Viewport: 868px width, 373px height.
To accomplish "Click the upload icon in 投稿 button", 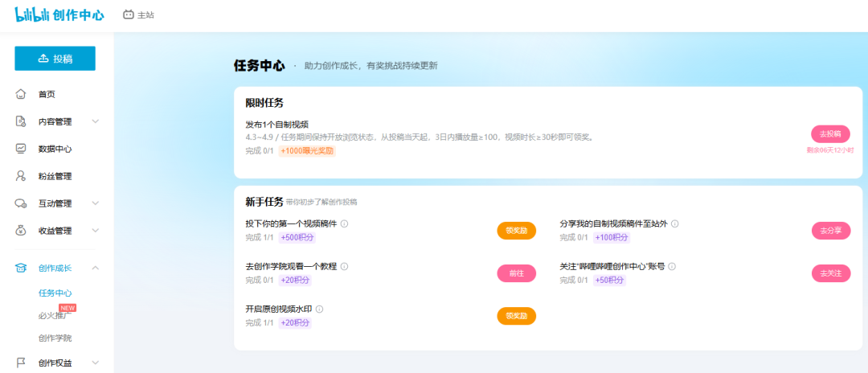I will point(43,59).
